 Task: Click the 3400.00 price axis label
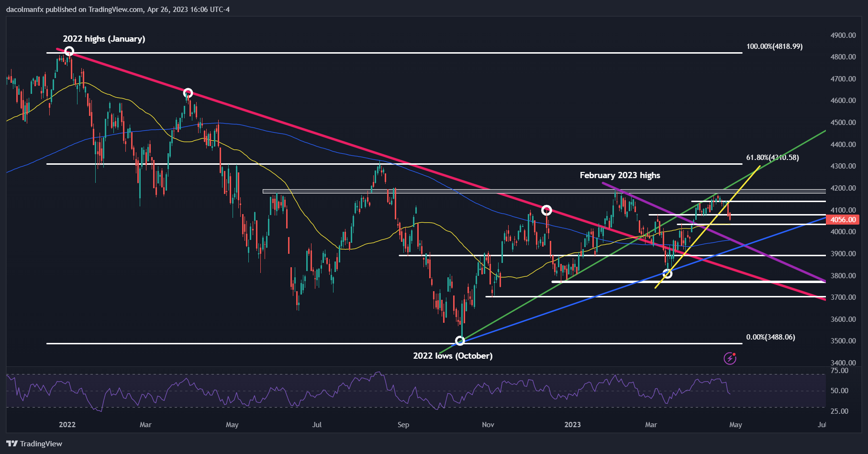click(x=843, y=363)
